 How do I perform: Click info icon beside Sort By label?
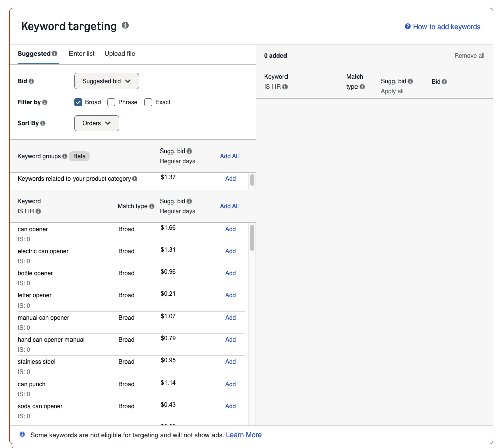coord(43,123)
